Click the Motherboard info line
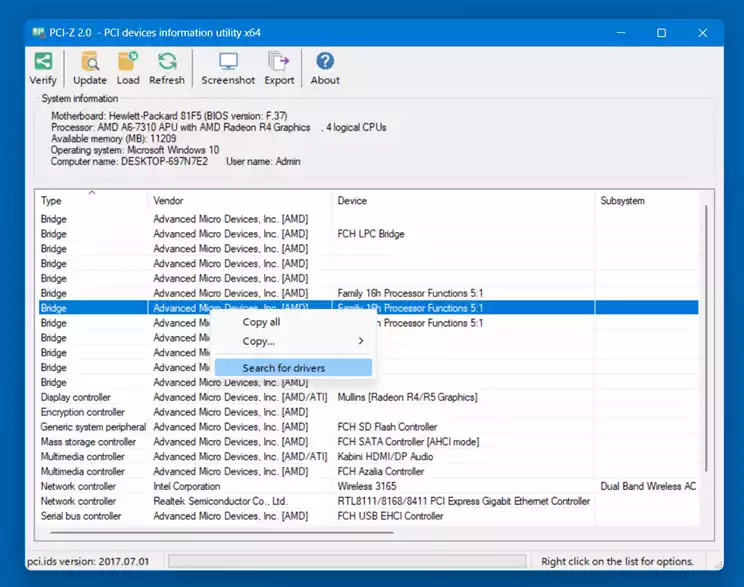The width and height of the screenshot is (744, 587). (x=169, y=116)
